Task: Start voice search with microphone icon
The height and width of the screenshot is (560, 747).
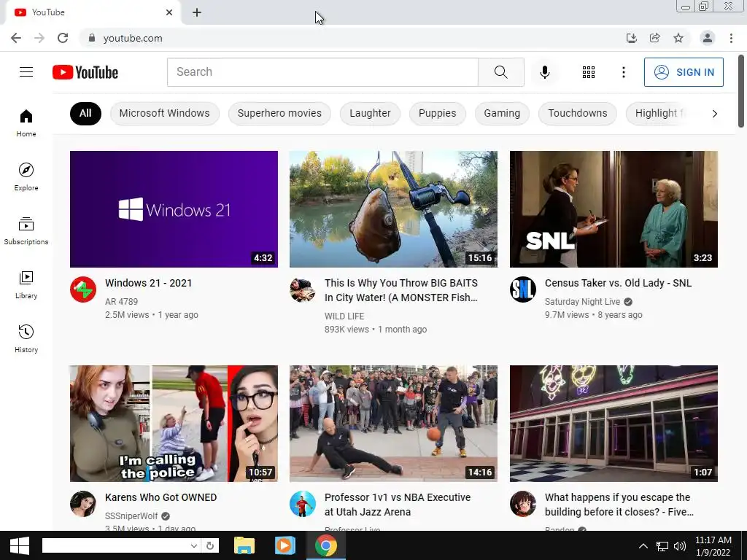Action: [544, 72]
